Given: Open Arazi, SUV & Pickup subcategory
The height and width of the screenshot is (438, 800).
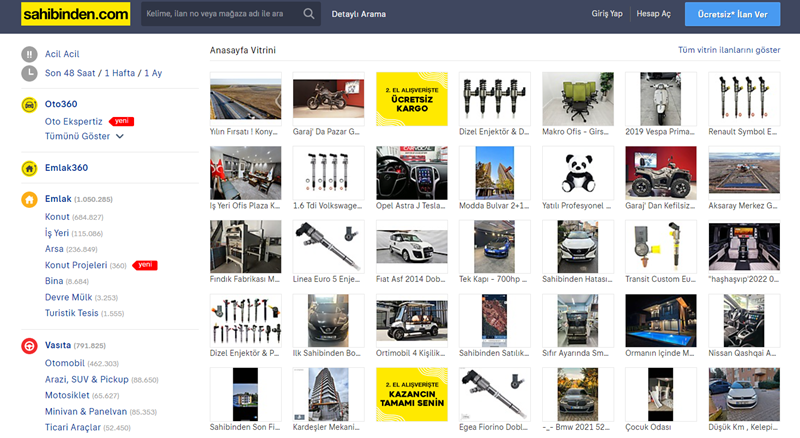Looking at the screenshot, I should (87, 380).
